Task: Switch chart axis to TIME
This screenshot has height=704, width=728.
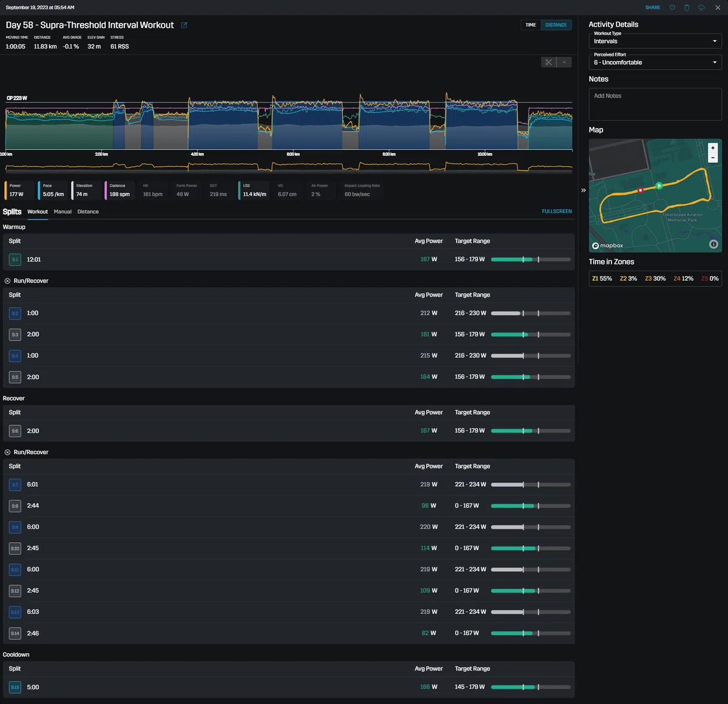Action: pos(531,25)
